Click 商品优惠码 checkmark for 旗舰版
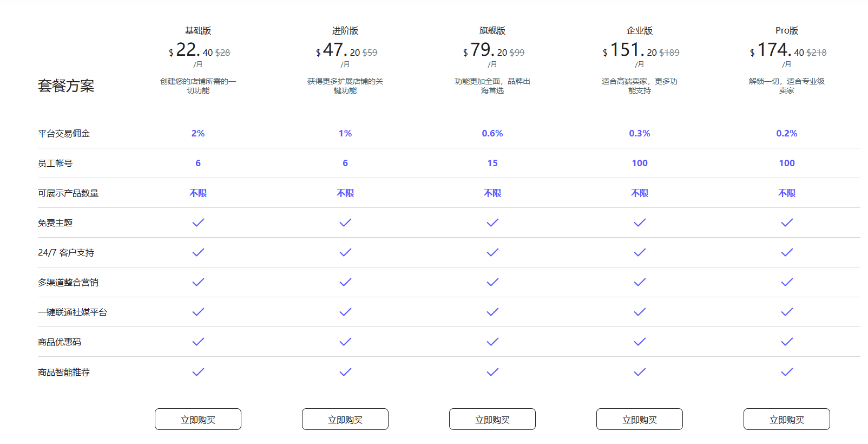This screenshot has width=868, height=444. (492, 342)
